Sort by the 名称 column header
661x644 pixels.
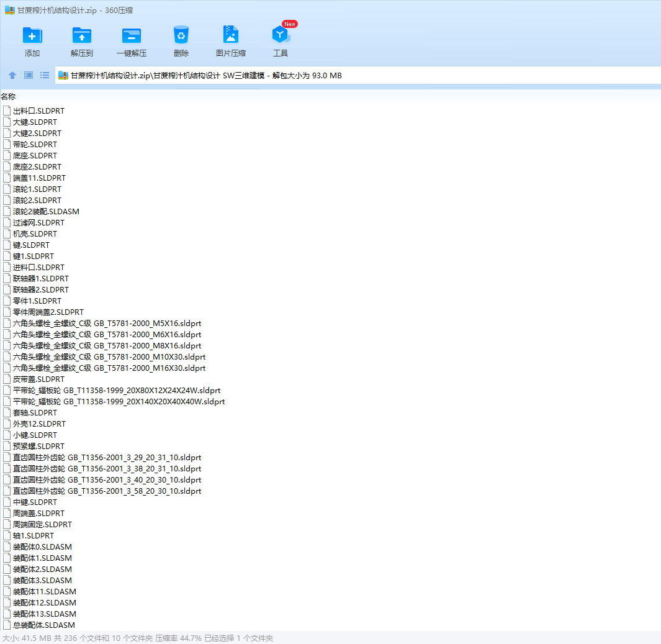point(8,97)
